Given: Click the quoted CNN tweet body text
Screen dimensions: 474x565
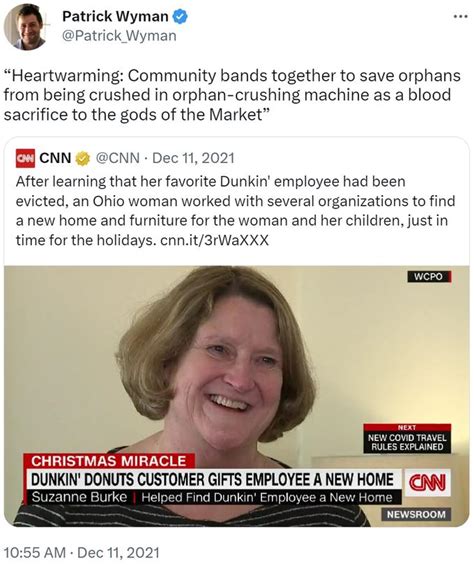Looking at the screenshot, I should [x=235, y=211].
